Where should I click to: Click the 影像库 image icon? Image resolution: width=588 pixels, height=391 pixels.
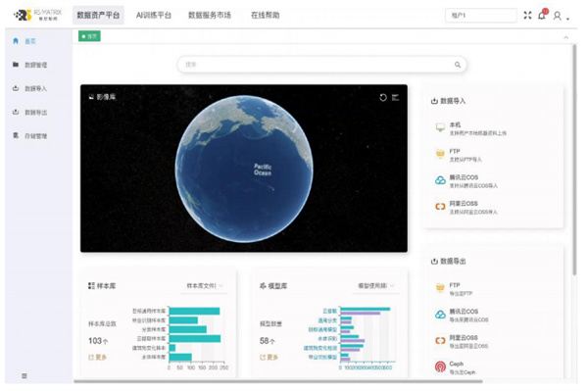click(x=91, y=97)
